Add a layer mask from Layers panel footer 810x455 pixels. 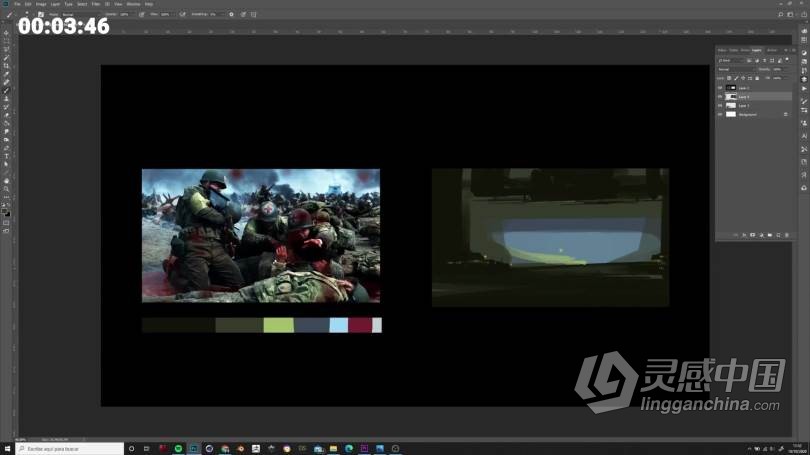[x=753, y=235]
